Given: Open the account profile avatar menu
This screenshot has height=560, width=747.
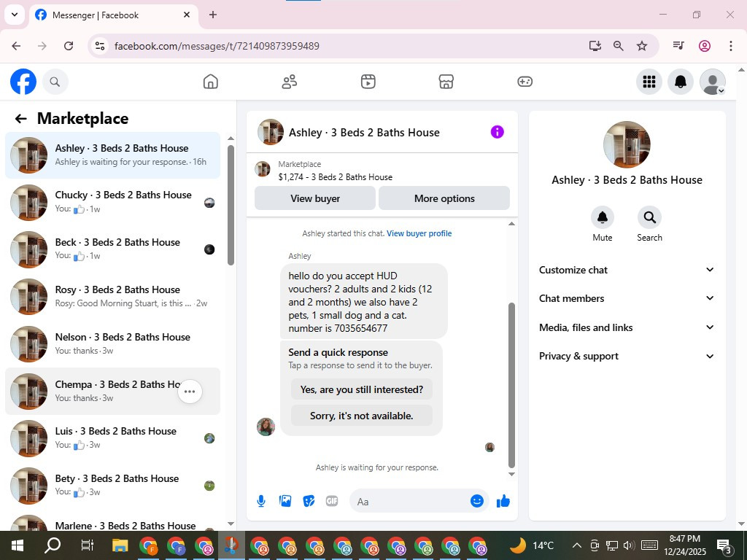Looking at the screenshot, I should pos(712,82).
